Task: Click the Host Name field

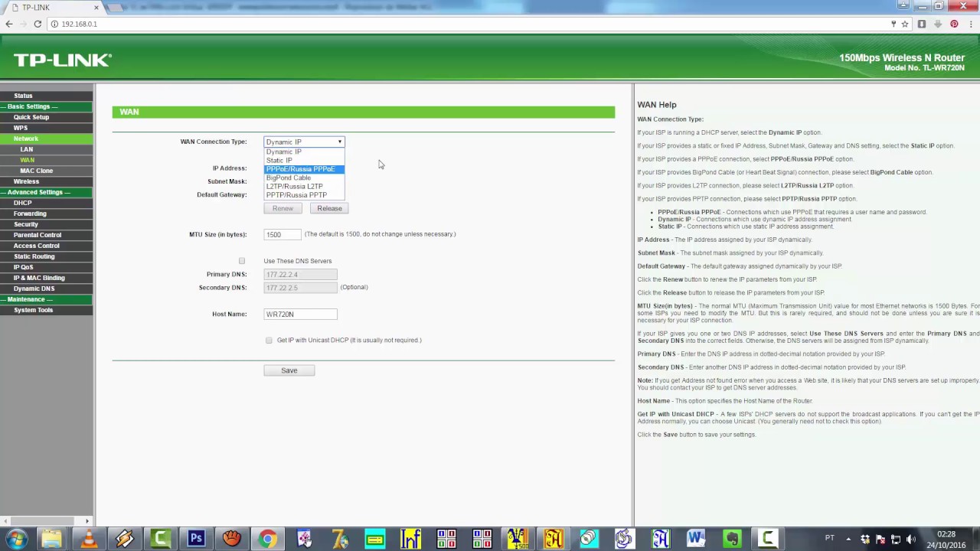Action: pyautogui.click(x=300, y=314)
